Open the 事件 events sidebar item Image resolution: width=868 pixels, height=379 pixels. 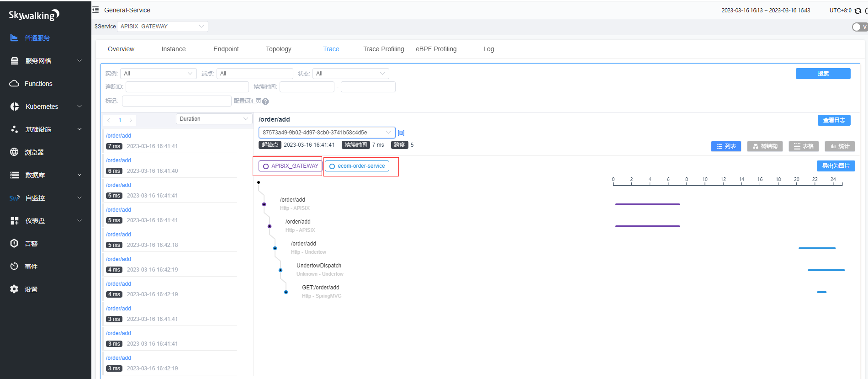(31, 267)
